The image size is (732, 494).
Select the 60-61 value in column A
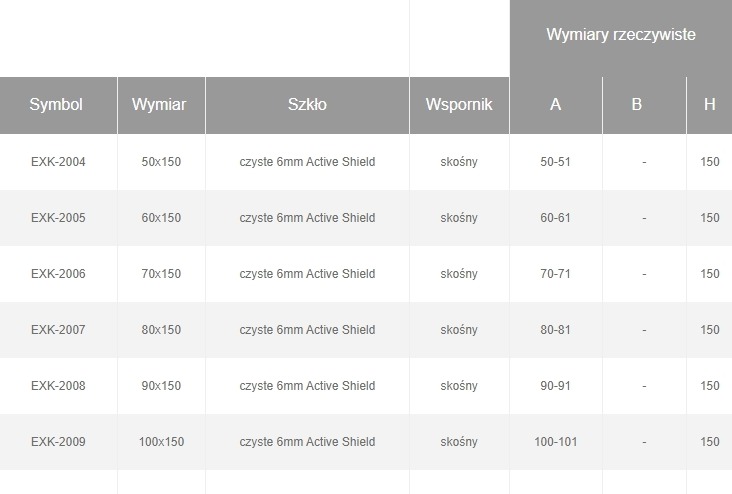(555, 218)
